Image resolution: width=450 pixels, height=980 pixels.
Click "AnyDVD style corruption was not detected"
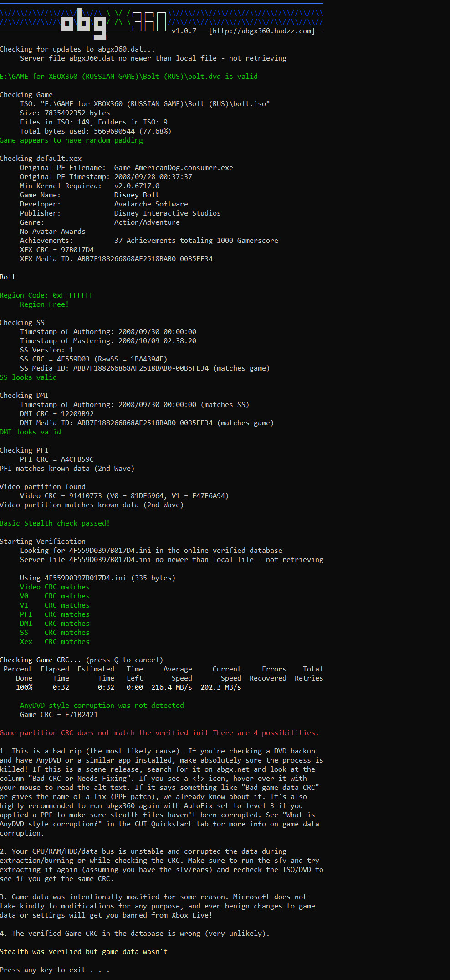(x=102, y=706)
